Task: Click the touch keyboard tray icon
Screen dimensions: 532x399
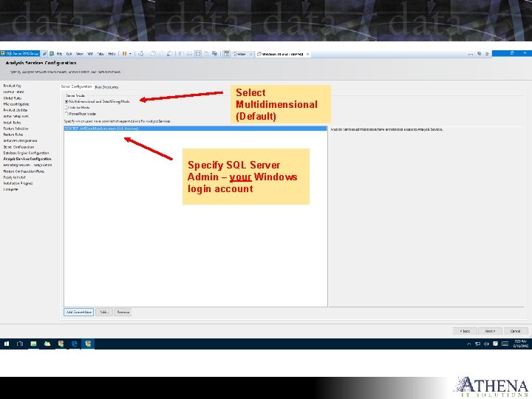Action: pos(505,344)
